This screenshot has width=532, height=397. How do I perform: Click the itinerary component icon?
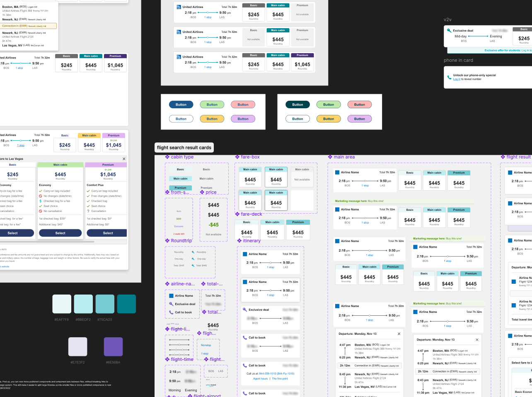(x=239, y=241)
